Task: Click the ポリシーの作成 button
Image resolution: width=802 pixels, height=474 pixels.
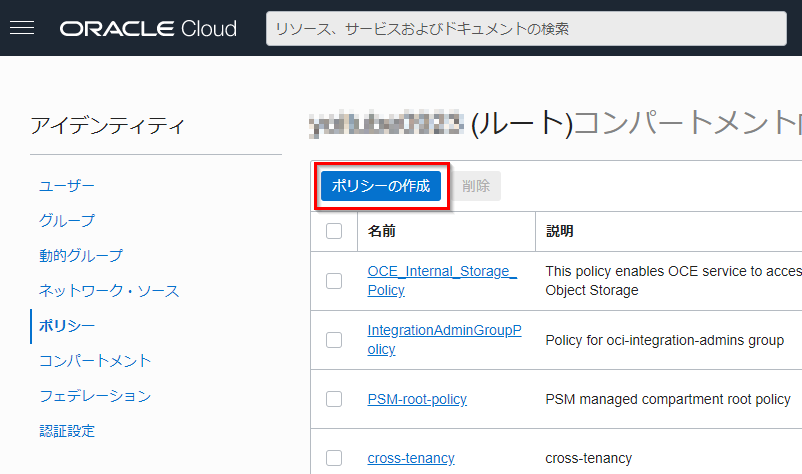Action: click(381, 186)
